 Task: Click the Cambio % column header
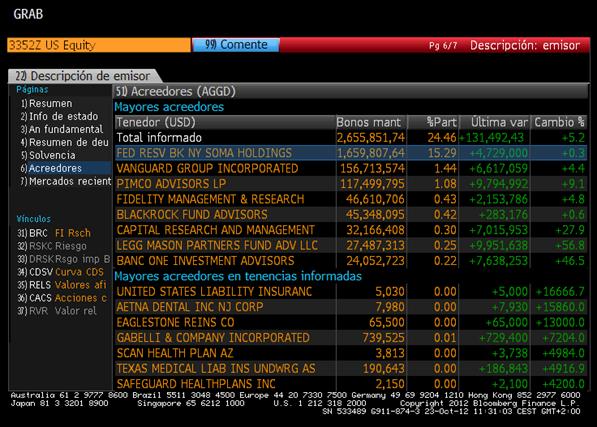click(559, 122)
